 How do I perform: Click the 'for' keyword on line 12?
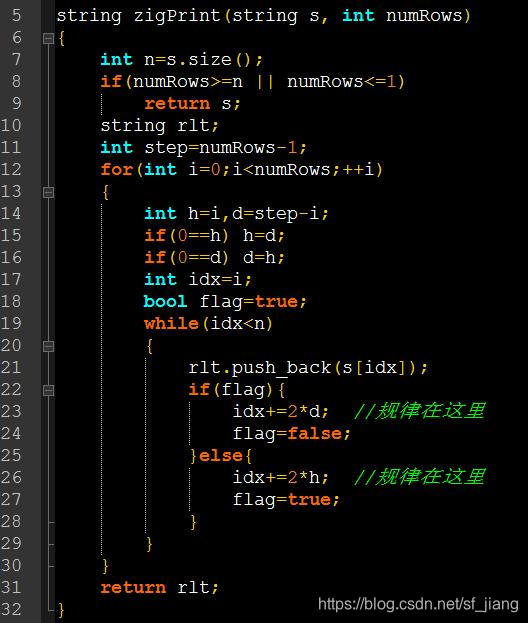pos(116,170)
